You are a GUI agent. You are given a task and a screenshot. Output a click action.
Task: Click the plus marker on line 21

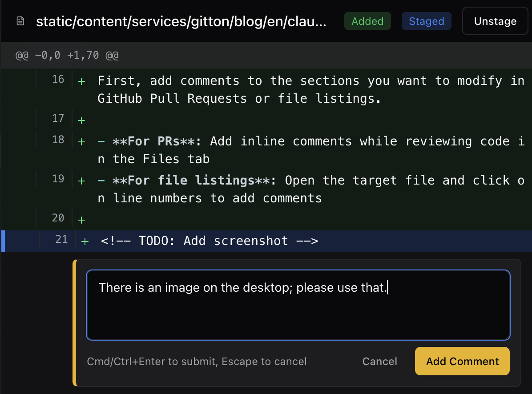coord(85,241)
